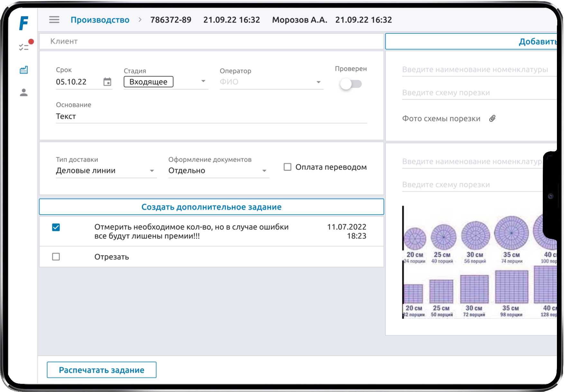Expand the Стадия dropdown
564x392 pixels.
[203, 81]
